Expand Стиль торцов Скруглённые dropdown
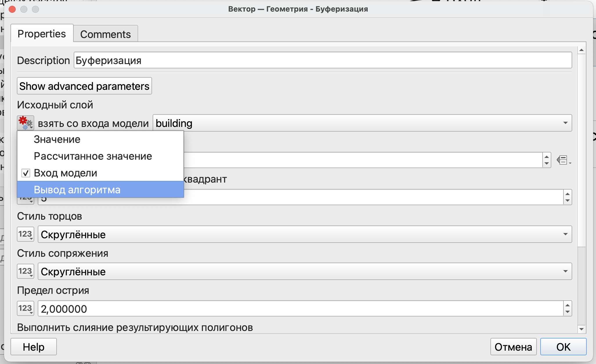This screenshot has width=596, height=364. pos(305,234)
